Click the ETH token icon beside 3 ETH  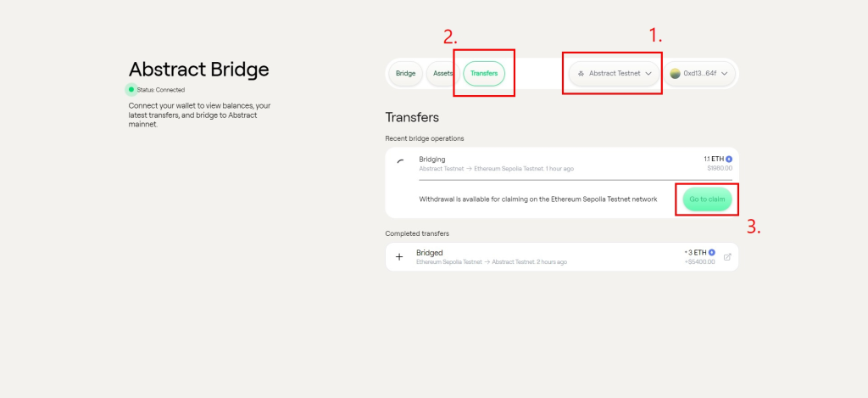tap(712, 253)
